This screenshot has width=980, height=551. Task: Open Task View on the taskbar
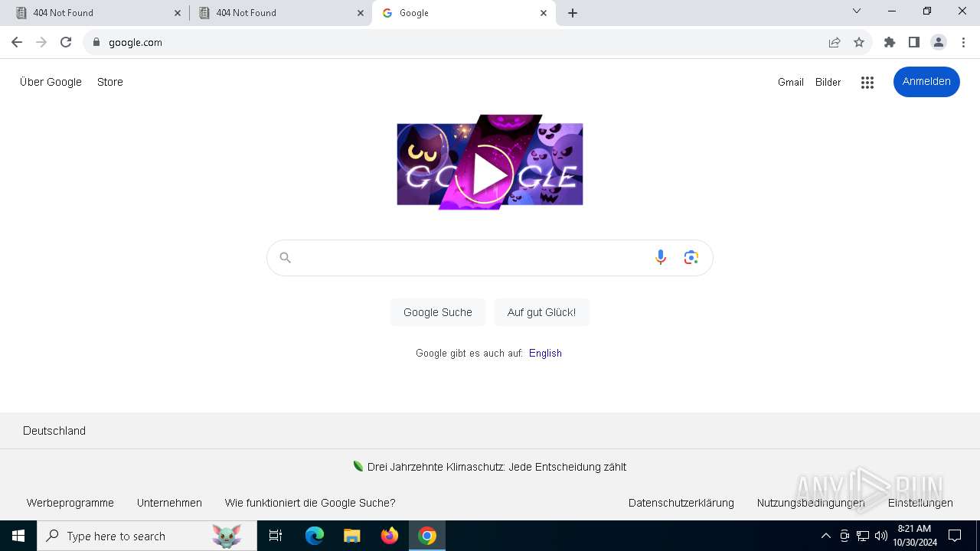[276, 536]
